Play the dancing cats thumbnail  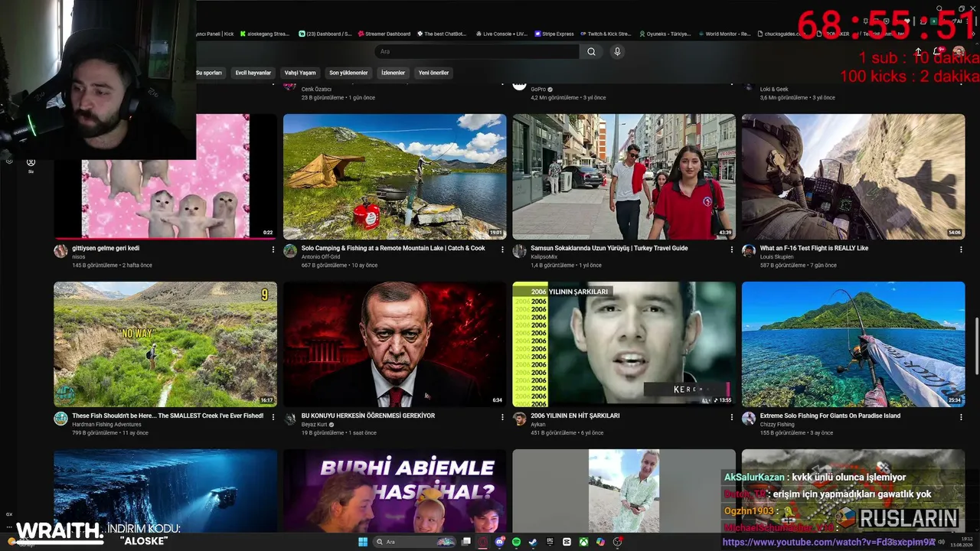pyautogui.click(x=165, y=177)
